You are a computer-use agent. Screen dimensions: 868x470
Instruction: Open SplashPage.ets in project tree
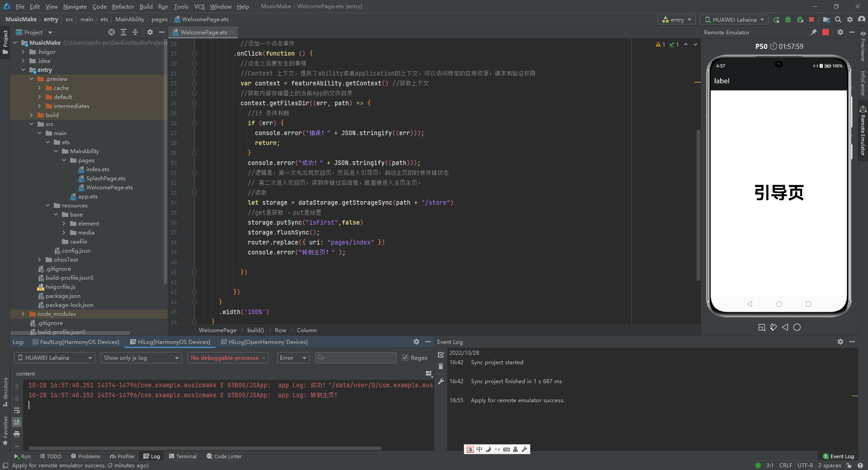click(x=106, y=178)
